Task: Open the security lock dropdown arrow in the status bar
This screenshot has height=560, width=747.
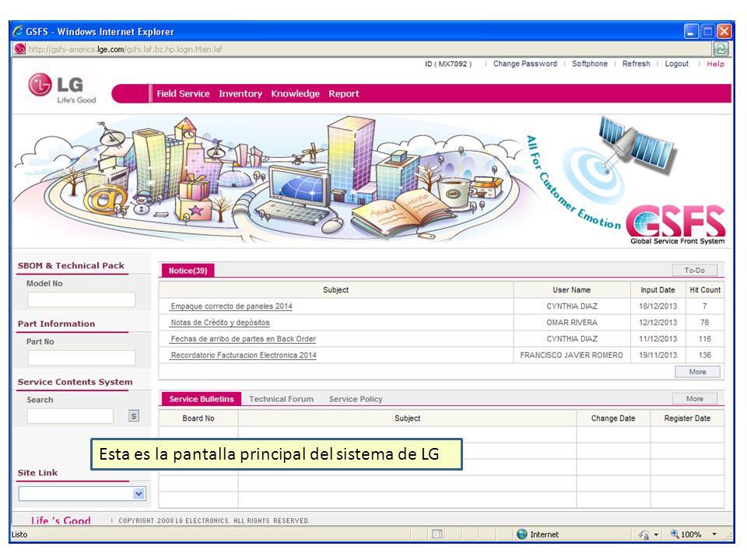Action: pos(656,535)
